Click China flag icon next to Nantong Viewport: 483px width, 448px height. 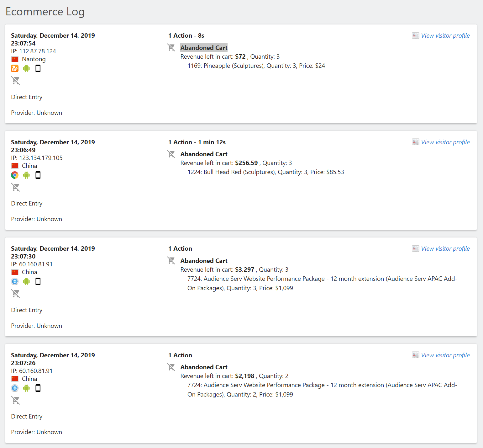point(15,59)
